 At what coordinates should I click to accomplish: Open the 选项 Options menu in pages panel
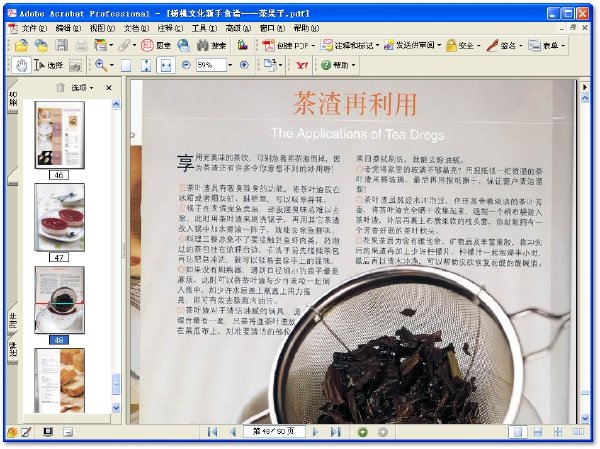pyautogui.click(x=82, y=88)
